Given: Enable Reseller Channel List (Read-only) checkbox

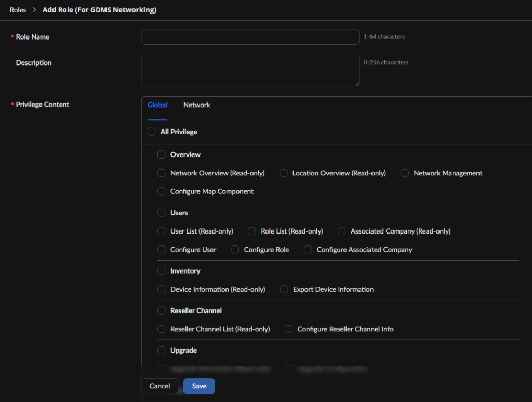Looking at the screenshot, I should [162, 329].
